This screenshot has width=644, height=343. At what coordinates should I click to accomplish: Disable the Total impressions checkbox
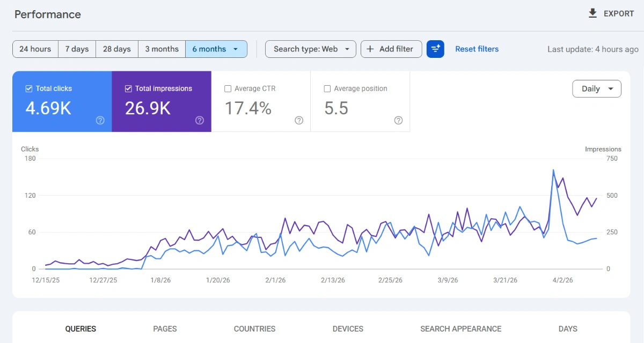coord(128,88)
